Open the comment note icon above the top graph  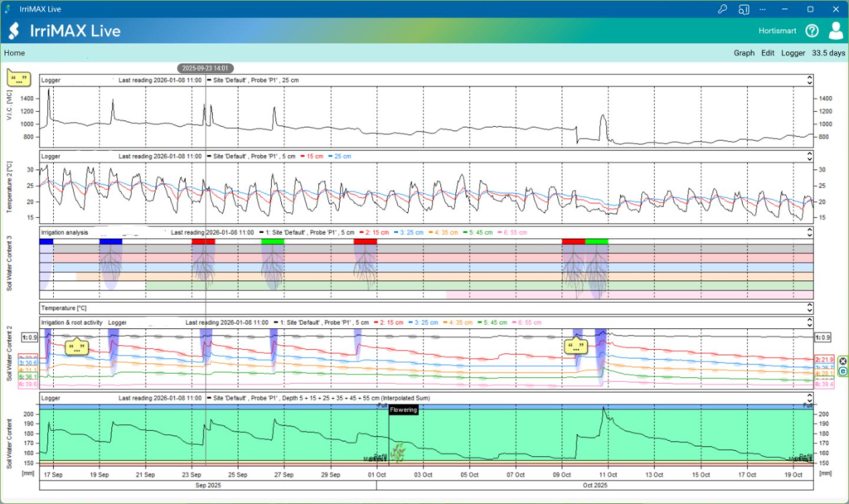click(x=19, y=78)
